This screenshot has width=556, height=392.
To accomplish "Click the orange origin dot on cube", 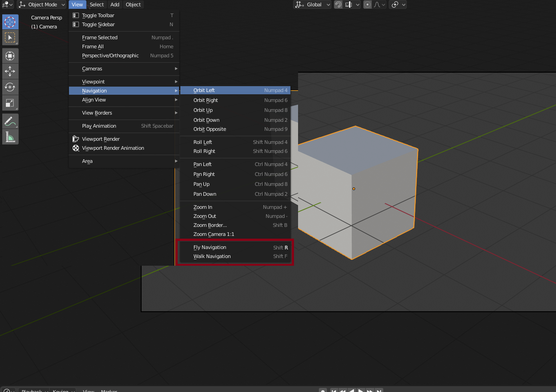I will tap(354, 189).
